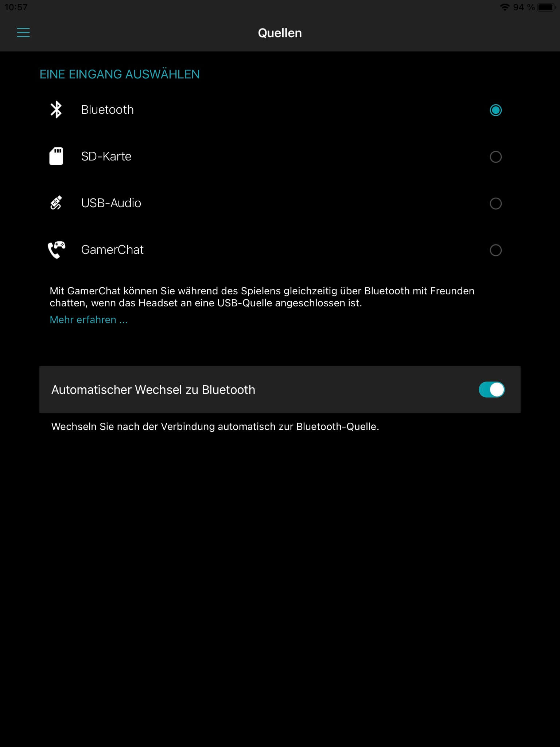The image size is (560, 747).
Task: Select the GamerChat radio button
Action: pos(495,250)
